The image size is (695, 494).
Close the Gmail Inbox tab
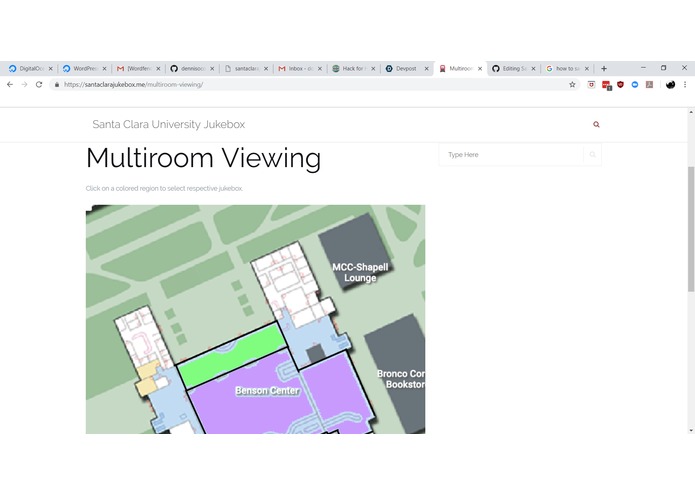pos(320,69)
